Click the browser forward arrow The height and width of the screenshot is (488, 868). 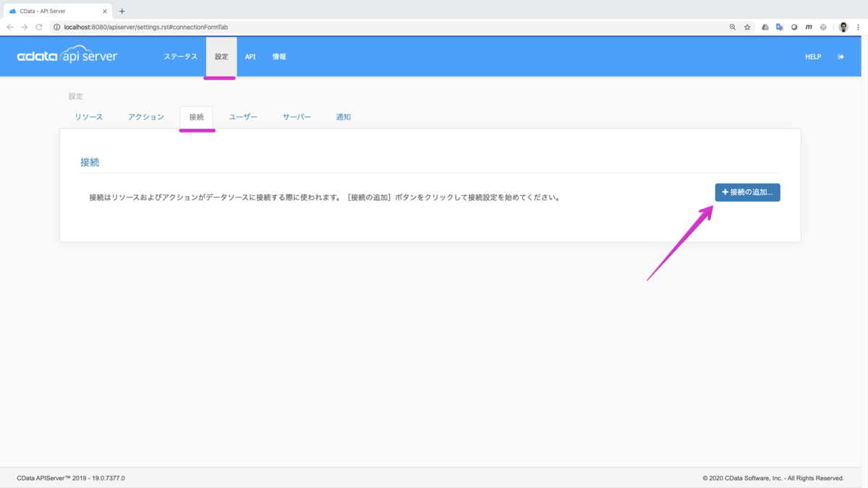point(24,27)
